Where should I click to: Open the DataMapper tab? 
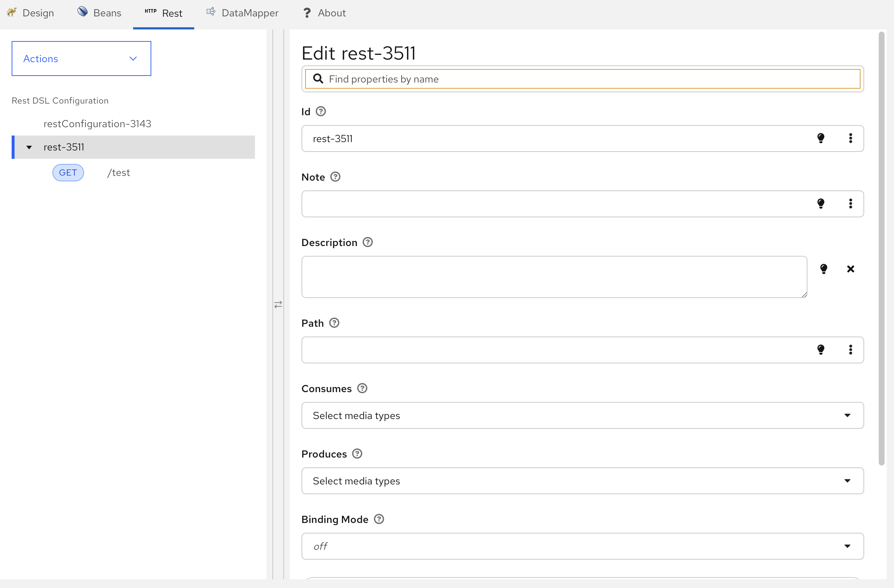[x=243, y=13]
